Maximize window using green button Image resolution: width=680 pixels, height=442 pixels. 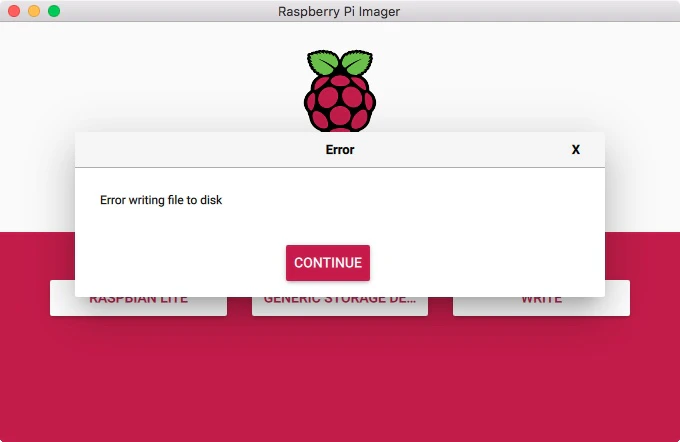[54, 11]
